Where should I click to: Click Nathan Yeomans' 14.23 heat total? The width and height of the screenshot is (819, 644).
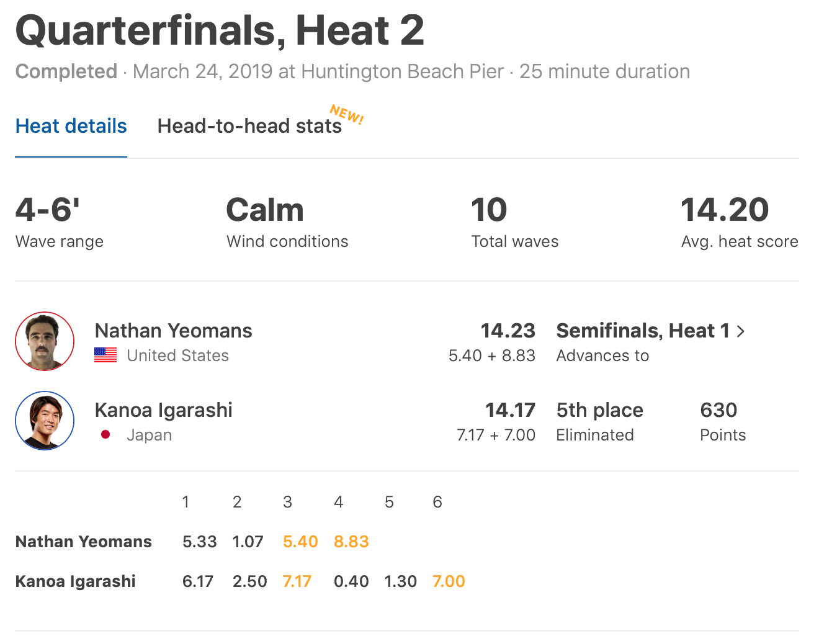pos(508,331)
